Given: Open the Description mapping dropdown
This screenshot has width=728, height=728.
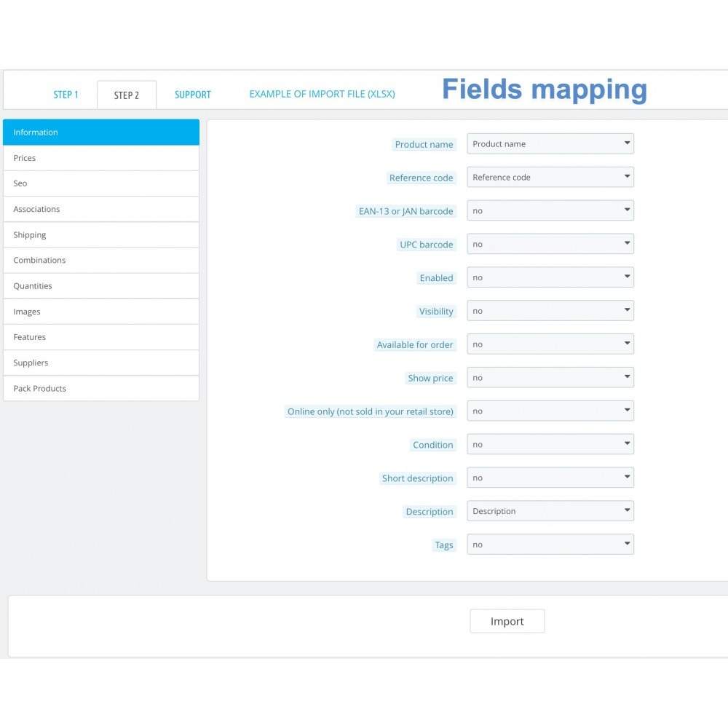Looking at the screenshot, I should (x=550, y=511).
